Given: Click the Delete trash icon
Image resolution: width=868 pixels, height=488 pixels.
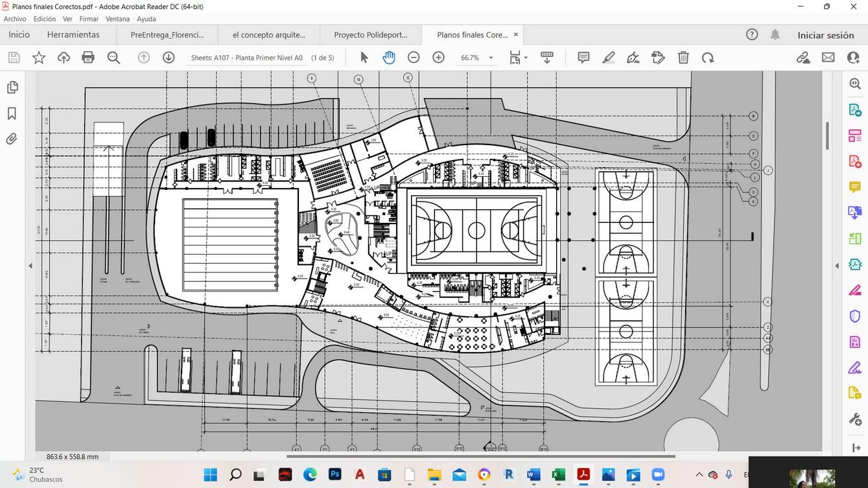Looking at the screenshot, I should pyautogui.click(x=683, y=58).
